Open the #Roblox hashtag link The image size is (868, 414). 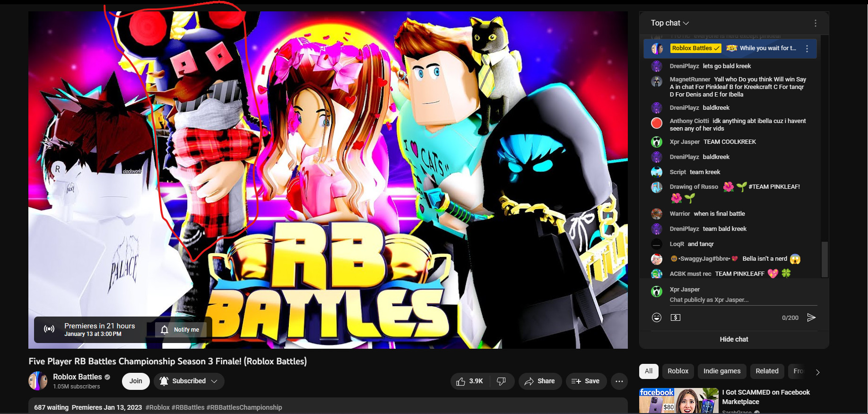click(x=157, y=407)
